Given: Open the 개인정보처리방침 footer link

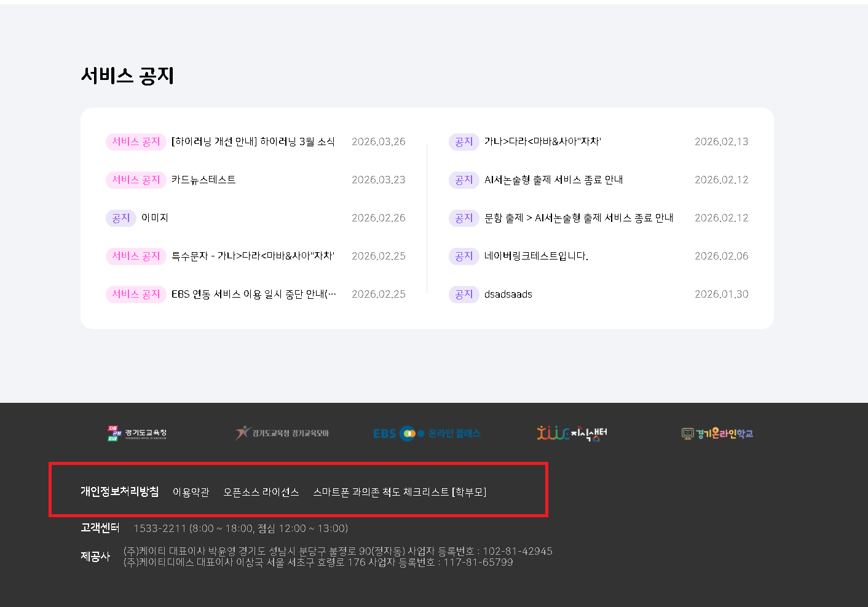Looking at the screenshot, I should [x=119, y=491].
